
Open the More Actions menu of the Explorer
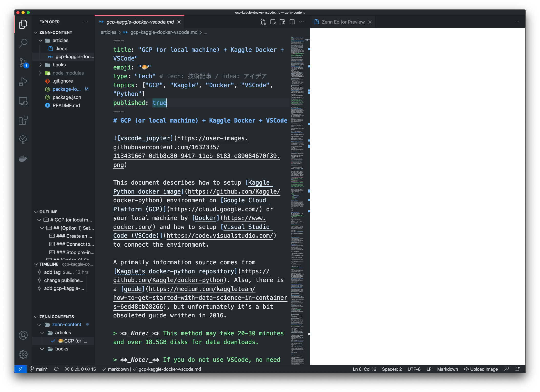pos(86,22)
